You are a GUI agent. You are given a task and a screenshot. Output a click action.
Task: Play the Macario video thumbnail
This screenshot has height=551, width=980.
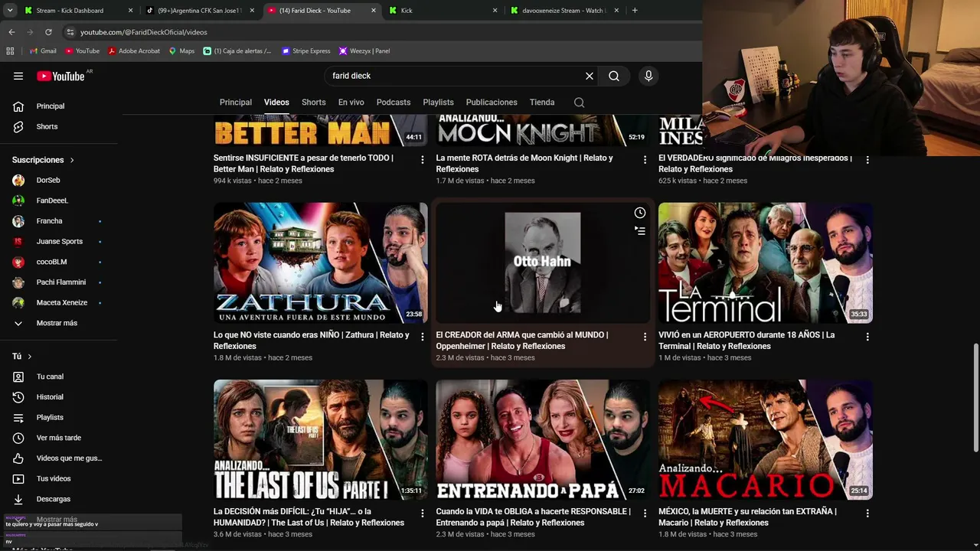pos(766,439)
